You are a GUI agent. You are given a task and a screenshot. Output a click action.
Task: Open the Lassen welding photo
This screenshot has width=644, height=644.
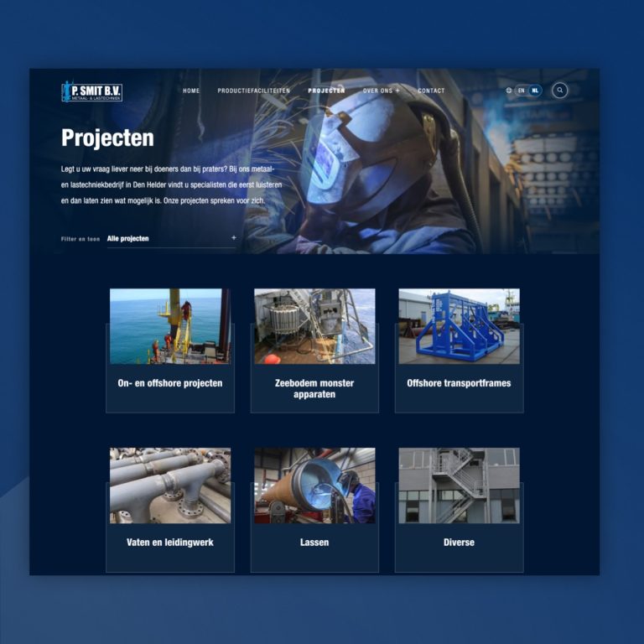(x=314, y=486)
